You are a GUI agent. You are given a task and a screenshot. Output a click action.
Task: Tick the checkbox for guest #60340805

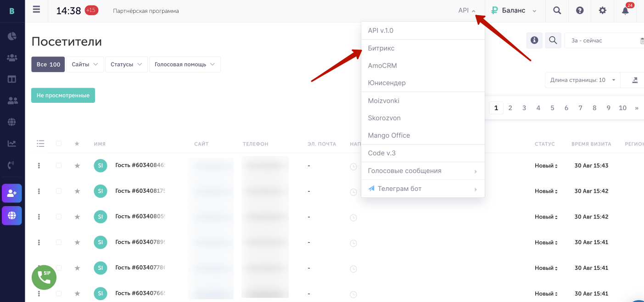59,217
